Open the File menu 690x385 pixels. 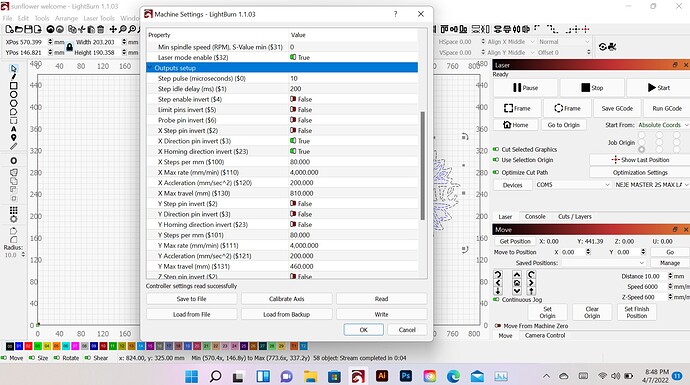click(7, 18)
